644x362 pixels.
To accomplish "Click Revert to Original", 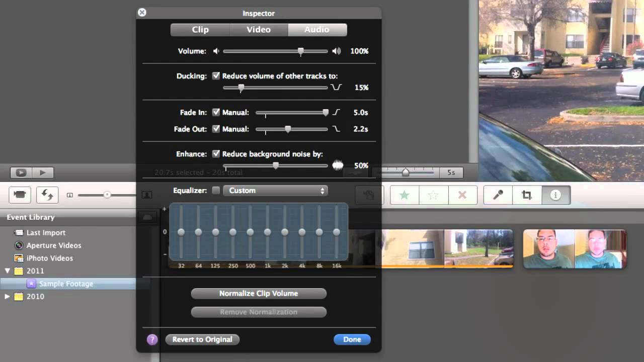I will coord(202,339).
